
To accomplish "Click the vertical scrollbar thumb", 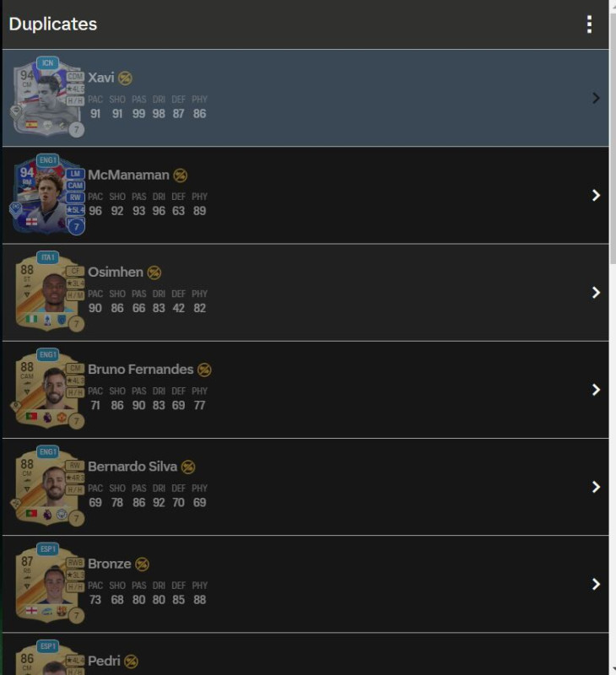I will (x=613, y=138).
